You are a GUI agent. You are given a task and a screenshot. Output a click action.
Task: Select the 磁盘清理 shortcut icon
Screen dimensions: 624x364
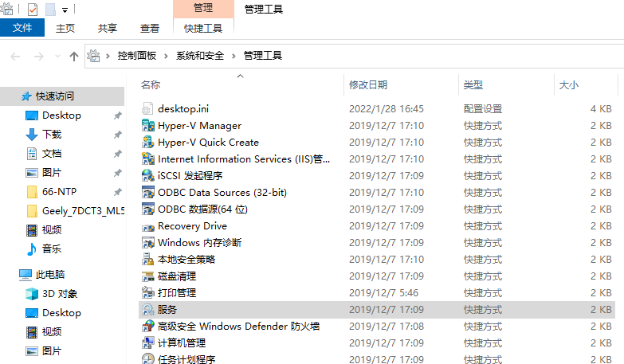(x=148, y=276)
